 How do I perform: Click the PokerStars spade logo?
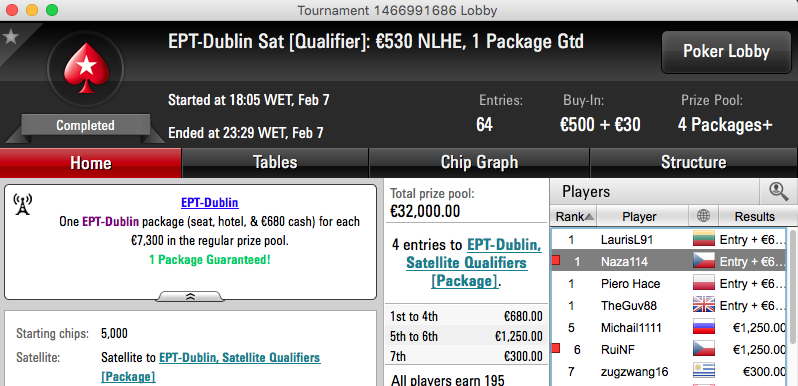click(86, 67)
